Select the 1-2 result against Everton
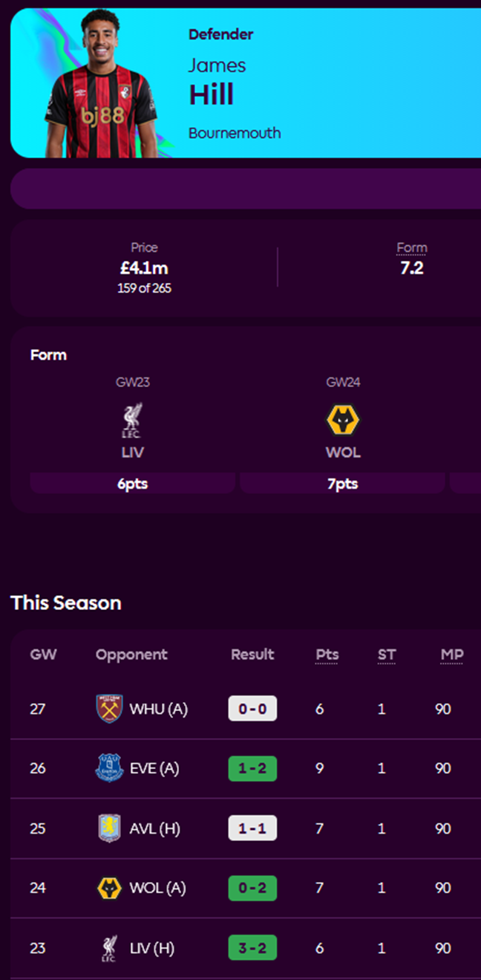Screen dimensions: 481x980 pos(252,768)
